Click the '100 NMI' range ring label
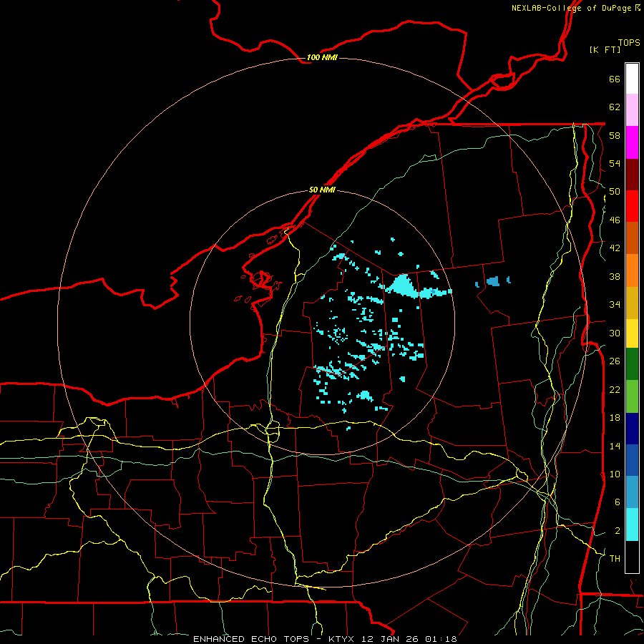The image size is (644, 644). click(x=322, y=57)
